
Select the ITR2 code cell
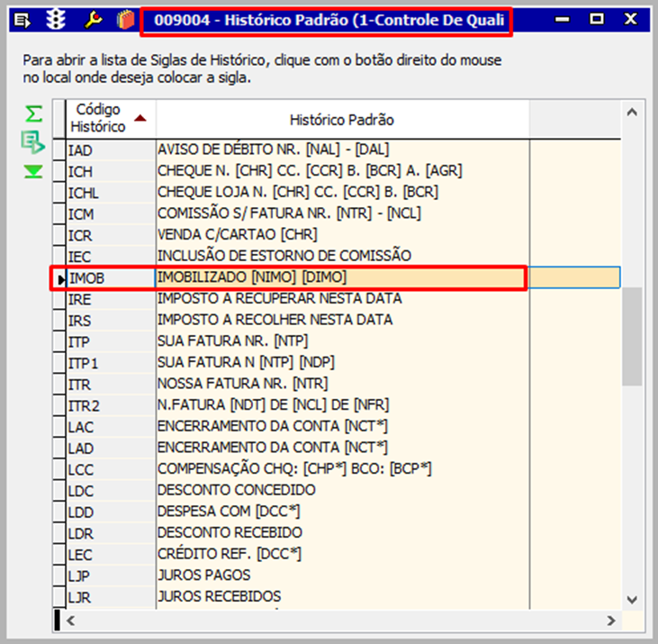[111, 405]
